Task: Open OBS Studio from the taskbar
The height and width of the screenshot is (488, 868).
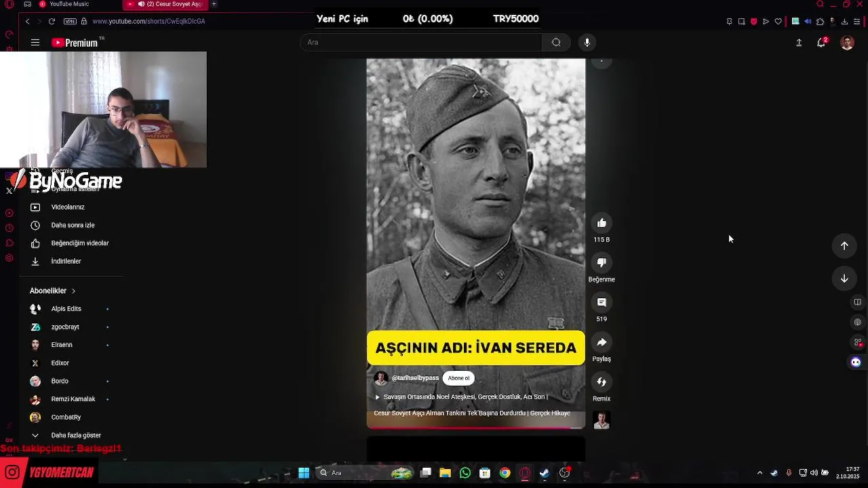Action: (564, 473)
